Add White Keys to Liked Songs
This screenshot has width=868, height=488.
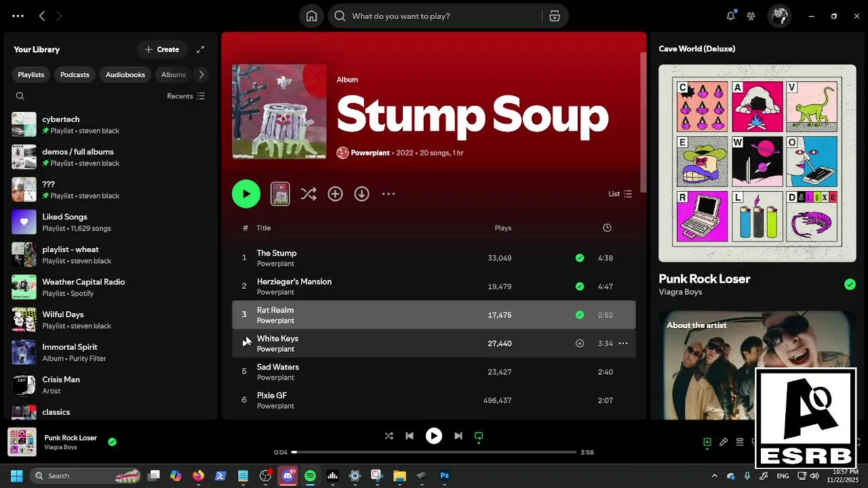pos(580,343)
